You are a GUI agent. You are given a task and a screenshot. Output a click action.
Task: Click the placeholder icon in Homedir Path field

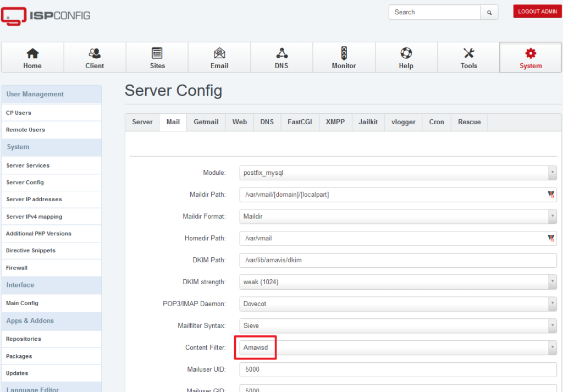click(551, 238)
